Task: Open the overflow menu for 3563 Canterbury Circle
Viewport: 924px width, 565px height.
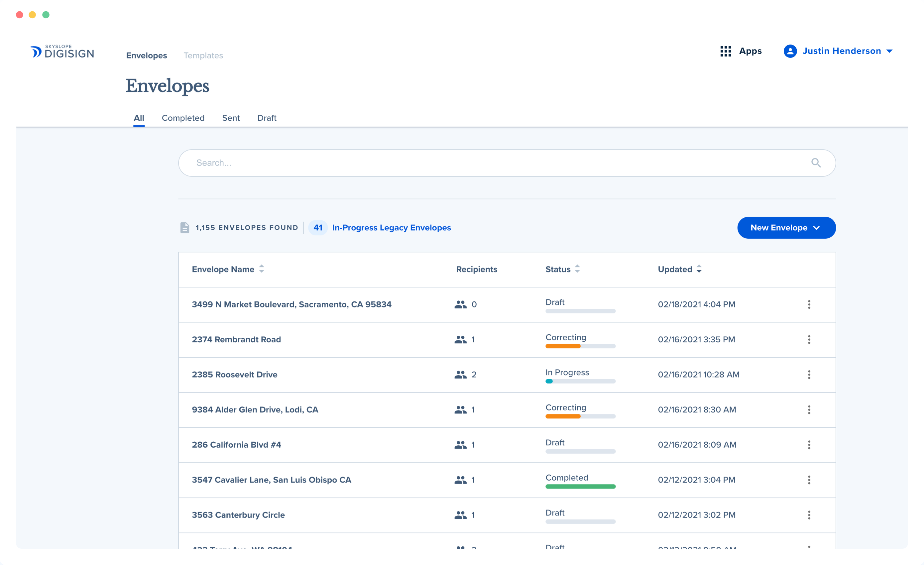Action: point(809,515)
